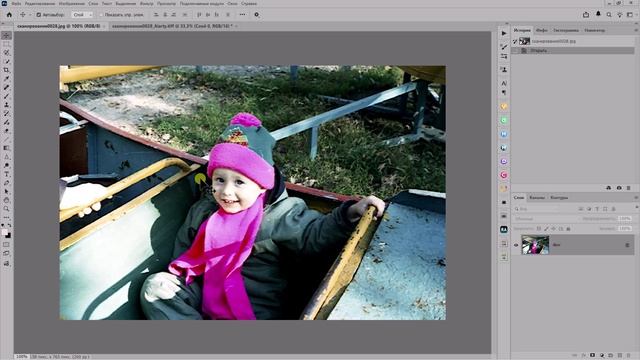Toggle lock position icon
This screenshot has height=360, width=640.
pos(553,229)
